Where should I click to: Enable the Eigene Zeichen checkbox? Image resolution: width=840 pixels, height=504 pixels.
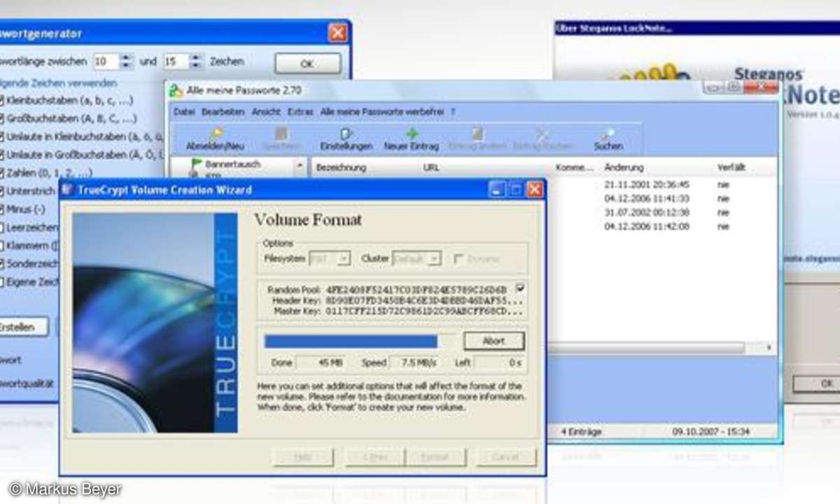(3, 282)
